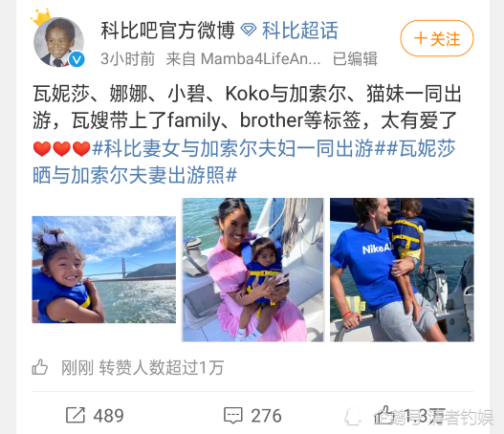
Task: Open the 科比超话 super topic link
Action: click(300, 31)
